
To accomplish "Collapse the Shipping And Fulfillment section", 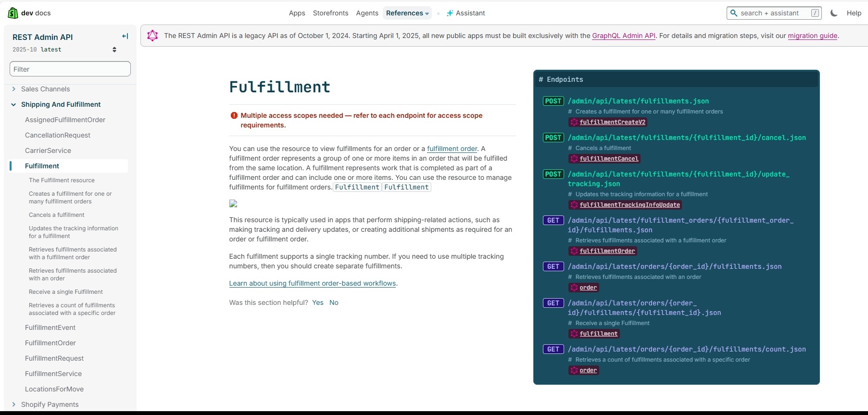I will pyautogui.click(x=13, y=104).
